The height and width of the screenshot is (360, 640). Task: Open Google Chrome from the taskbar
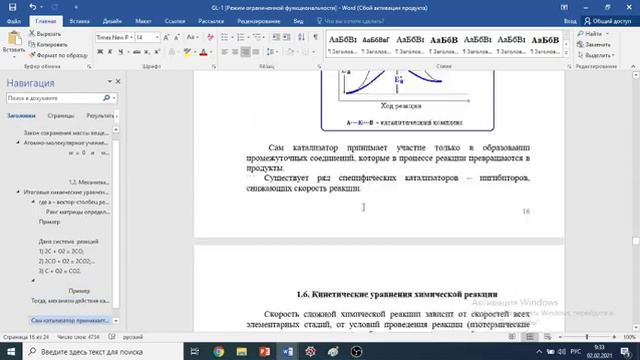219,351
